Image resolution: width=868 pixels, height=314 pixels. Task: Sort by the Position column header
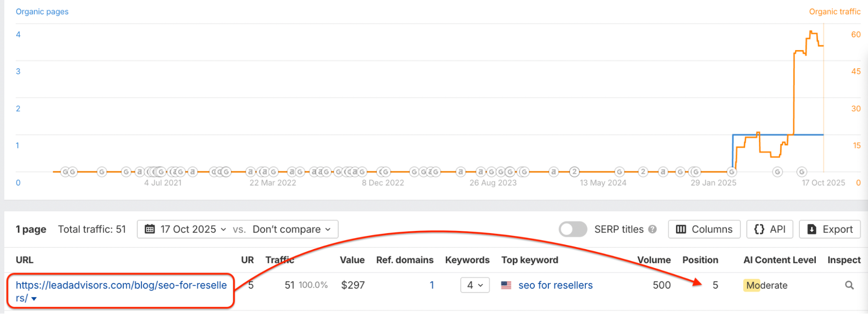tap(700, 260)
